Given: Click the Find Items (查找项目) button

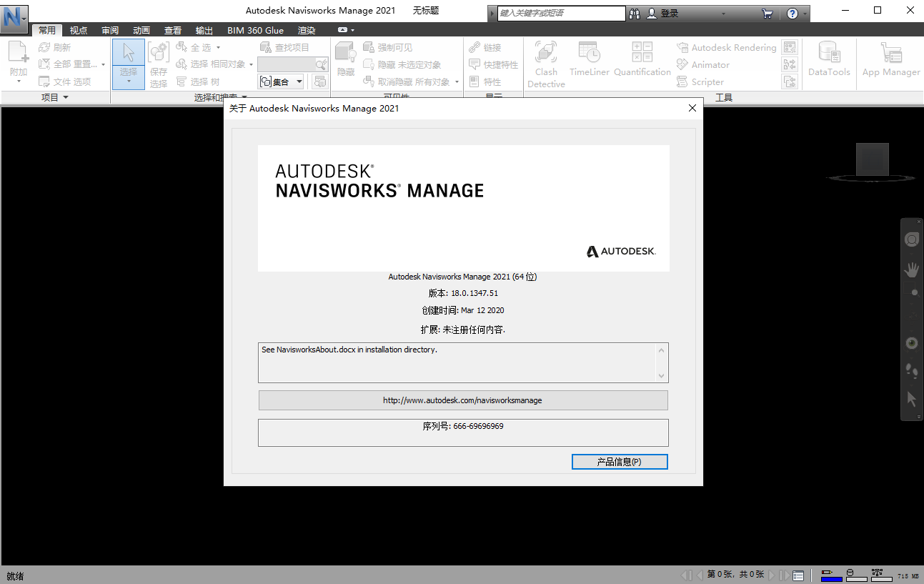Looking at the screenshot, I should click(284, 47).
